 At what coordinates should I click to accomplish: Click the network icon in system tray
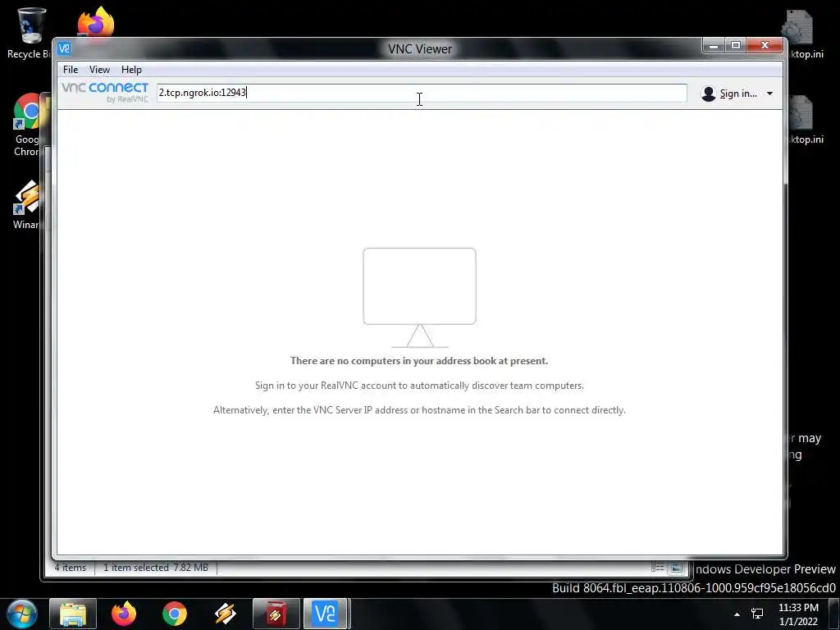coord(757,614)
